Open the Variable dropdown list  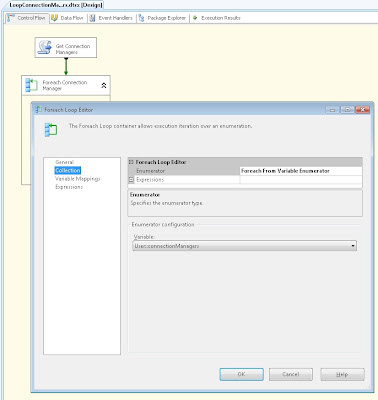click(353, 246)
